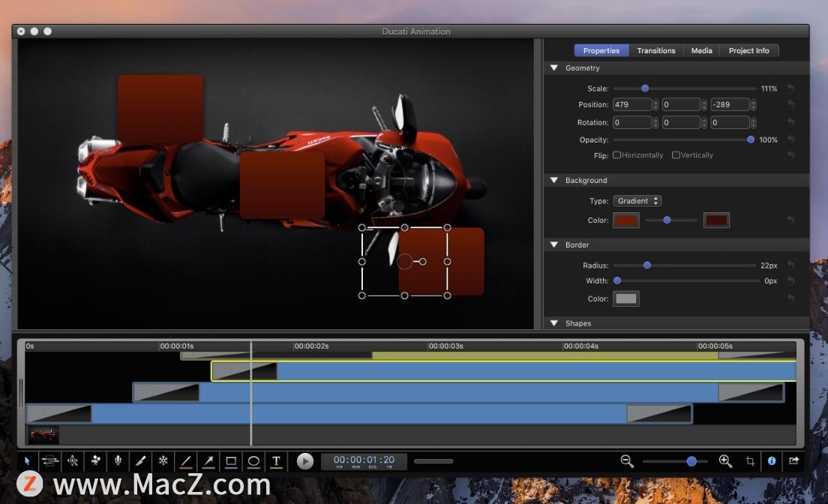Switch to the Media tab
828x504 pixels.
point(701,50)
